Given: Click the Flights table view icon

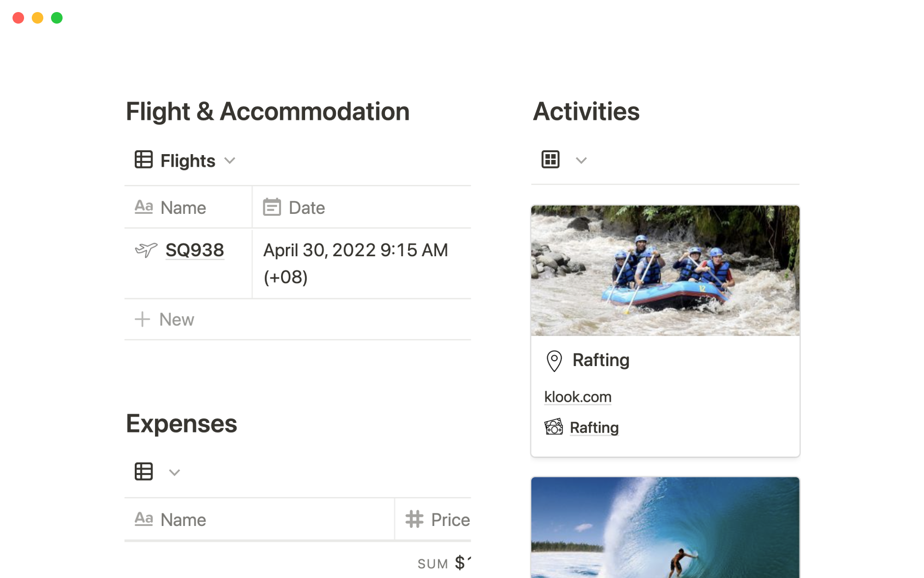Looking at the screenshot, I should coord(143,160).
